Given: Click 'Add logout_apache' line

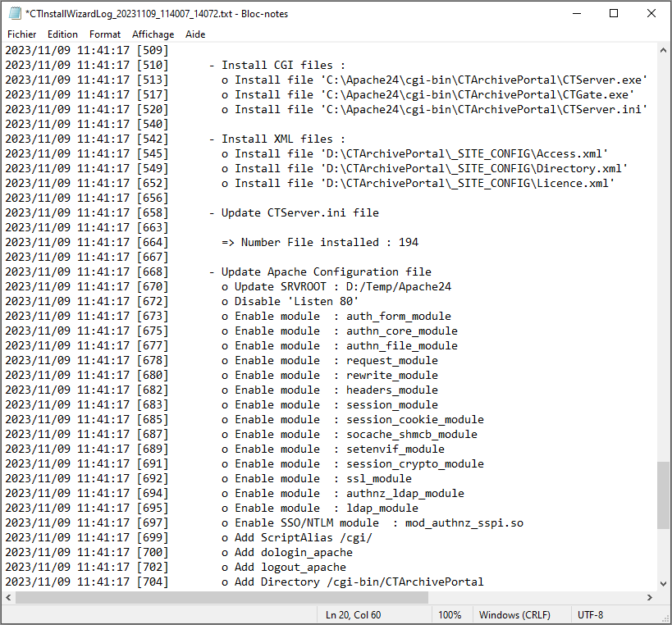Looking at the screenshot, I should [284, 568].
